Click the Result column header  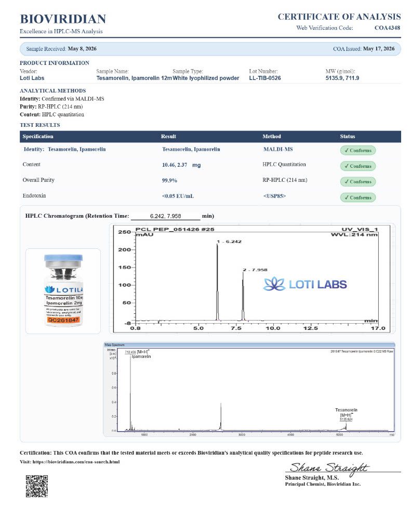pyautogui.click(x=168, y=137)
